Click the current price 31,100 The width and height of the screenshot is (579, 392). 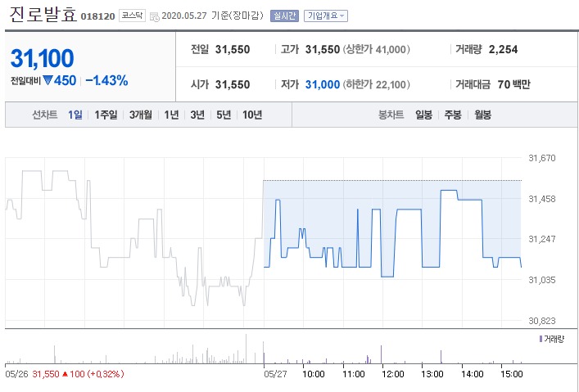click(x=43, y=58)
